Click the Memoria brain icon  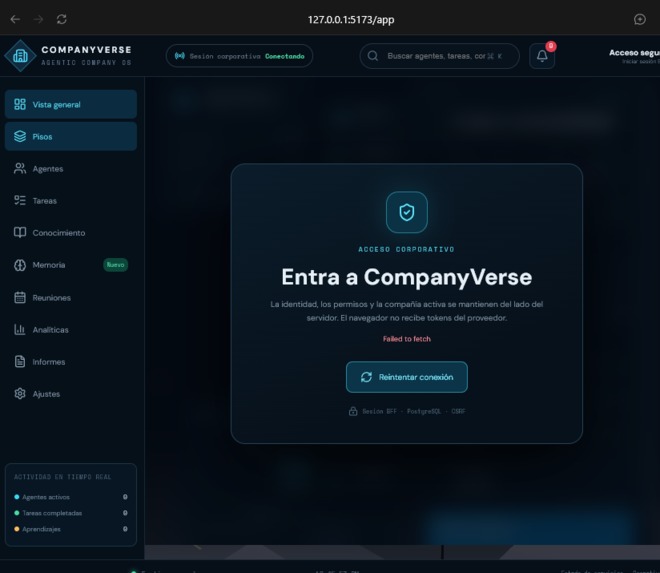(20, 265)
